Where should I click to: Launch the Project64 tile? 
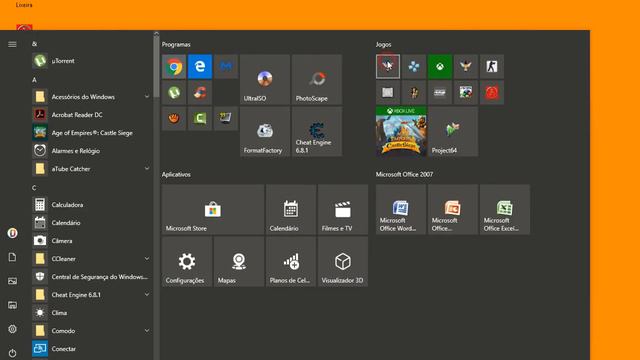pyautogui.click(x=453, y=131)
